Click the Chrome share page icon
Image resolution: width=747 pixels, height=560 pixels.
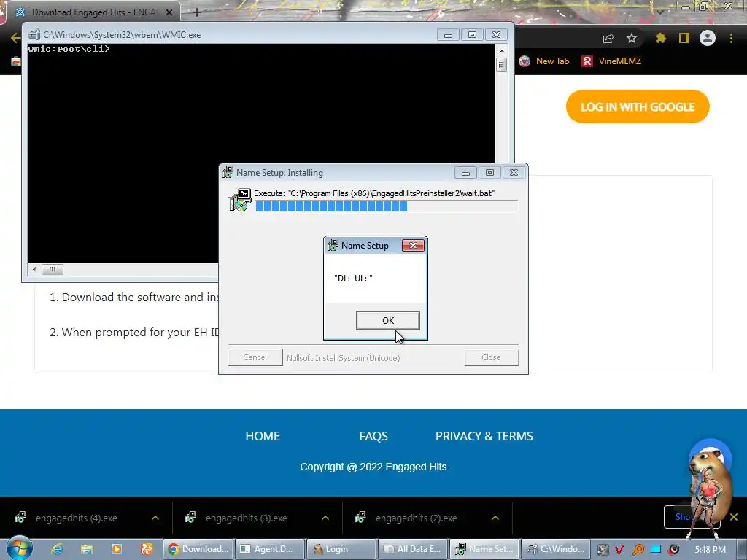click(x=608, y=38)
